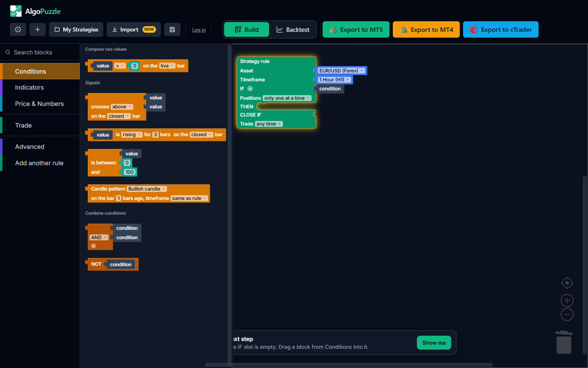588x368 pixels.
Task: Select Add another rule category
Action: coord(40,163)
